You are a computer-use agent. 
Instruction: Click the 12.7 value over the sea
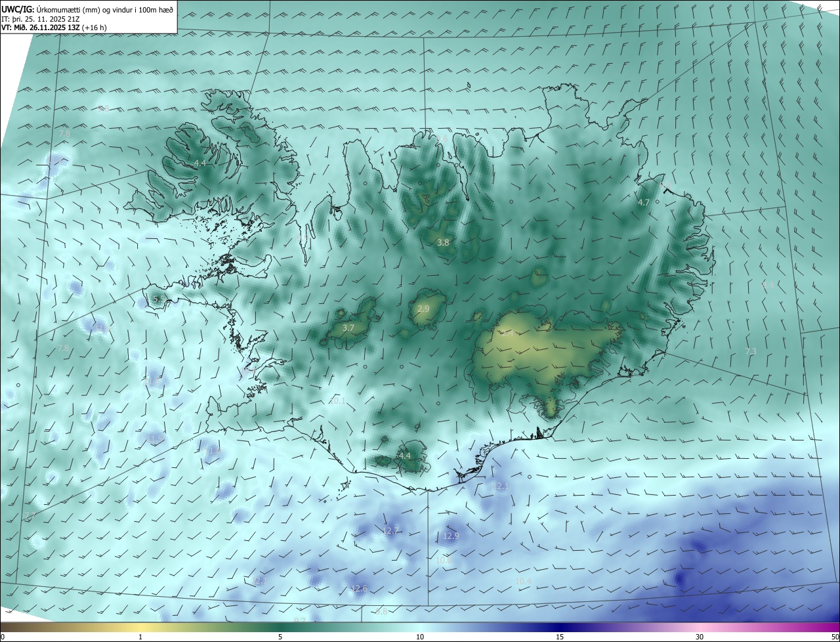390,530
